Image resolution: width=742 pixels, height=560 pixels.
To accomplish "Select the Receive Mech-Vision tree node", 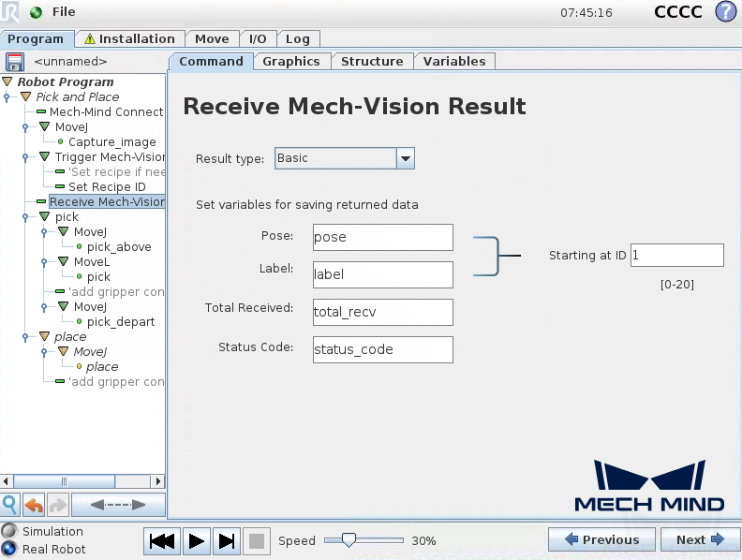I will [x=107, y=202].
